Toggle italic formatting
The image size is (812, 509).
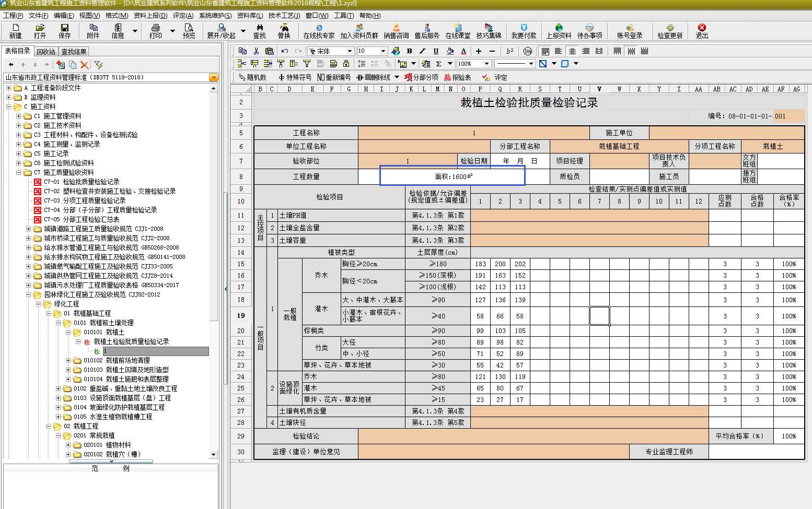tap(422, 51)
